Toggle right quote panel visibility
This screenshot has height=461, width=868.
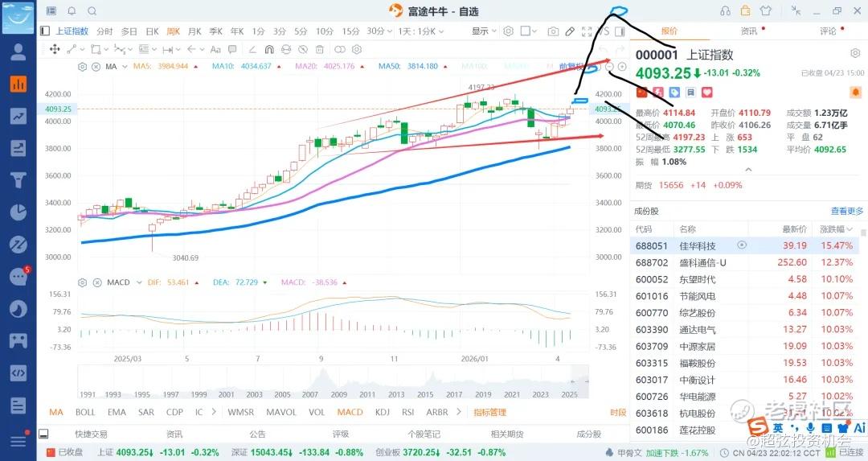tap(620, 31)
